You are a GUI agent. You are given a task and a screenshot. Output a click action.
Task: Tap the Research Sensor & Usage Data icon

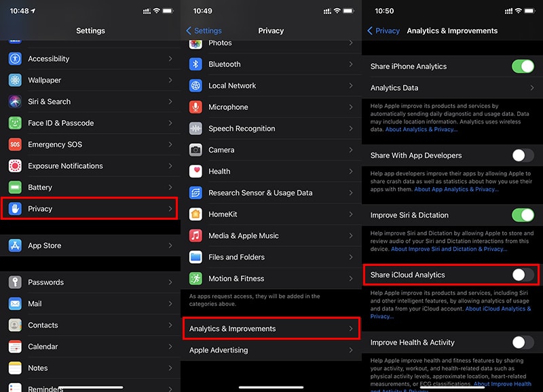[195, 193]
